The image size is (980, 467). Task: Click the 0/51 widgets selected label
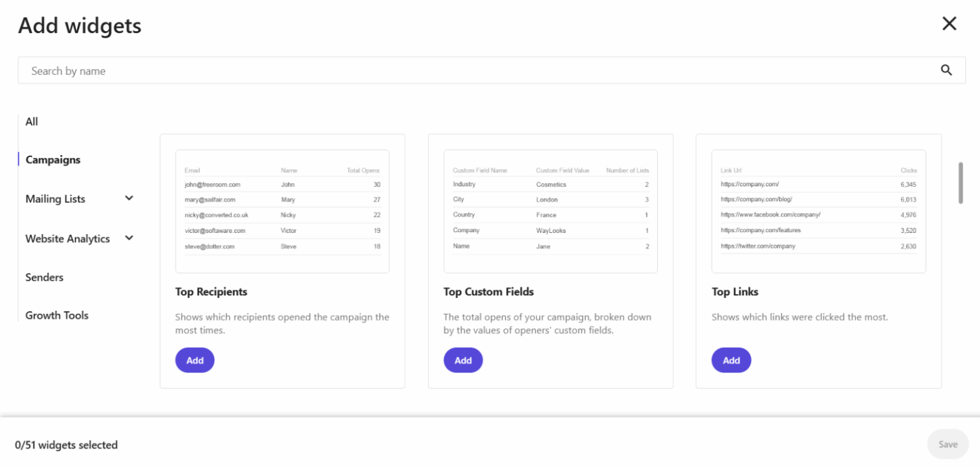[x=66, y=445]
